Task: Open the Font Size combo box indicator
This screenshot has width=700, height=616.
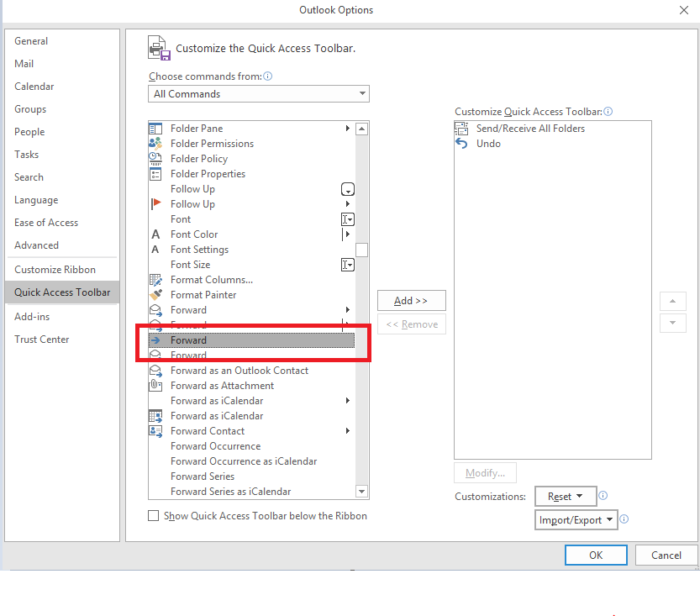Action: 348,265
